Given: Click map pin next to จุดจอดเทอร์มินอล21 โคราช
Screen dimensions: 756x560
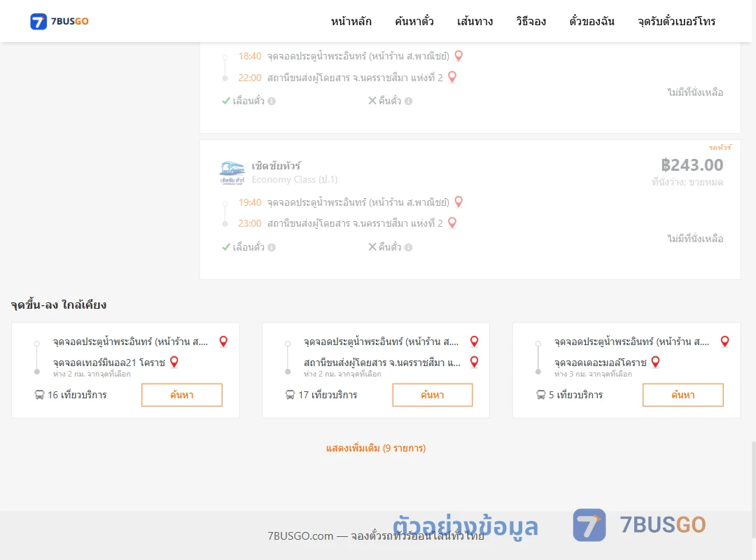Looking at the screenshot, I should [174, 362].
